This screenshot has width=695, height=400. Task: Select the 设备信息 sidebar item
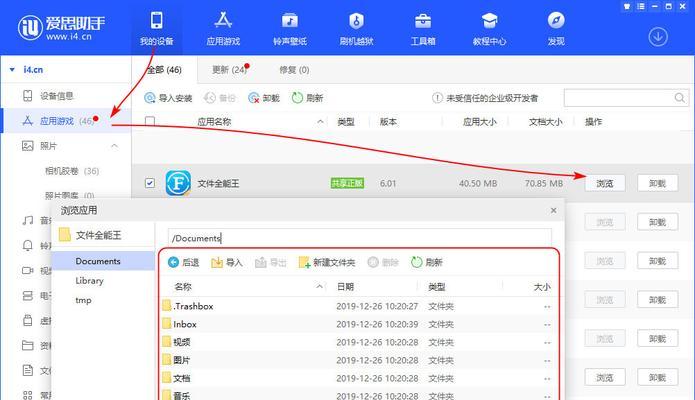66,96
